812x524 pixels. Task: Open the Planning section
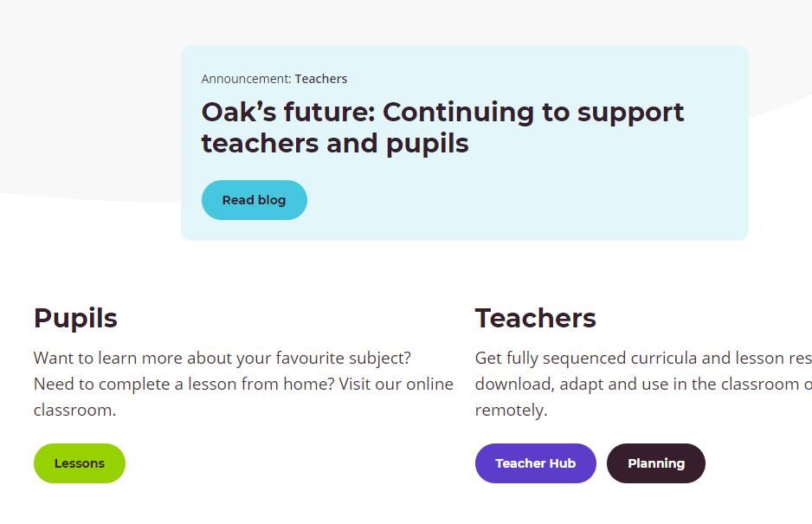point(655,463)
